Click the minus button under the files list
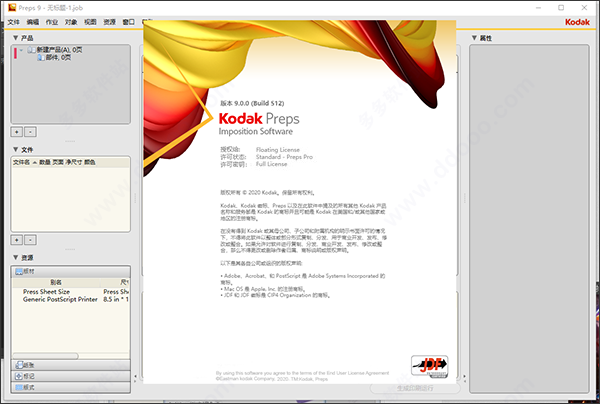This screenshot has width=600, height=404. coord(31,240)
